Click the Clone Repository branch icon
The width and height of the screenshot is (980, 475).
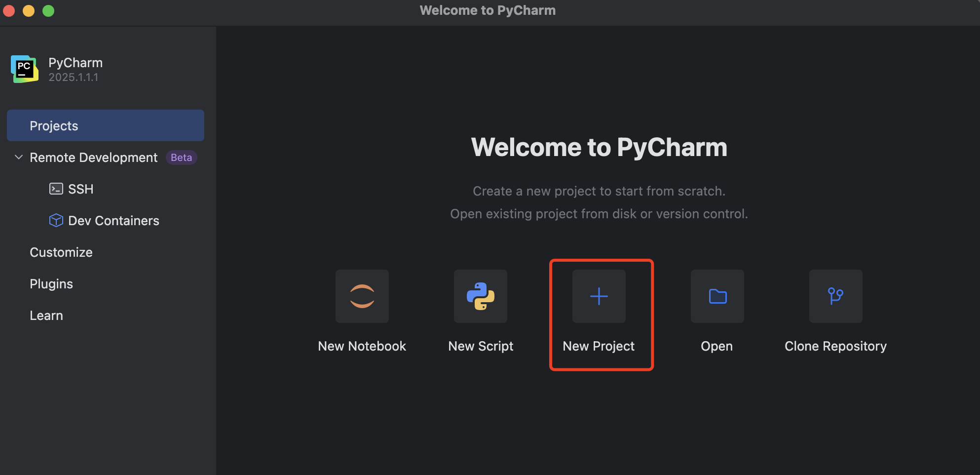point(836,296)
